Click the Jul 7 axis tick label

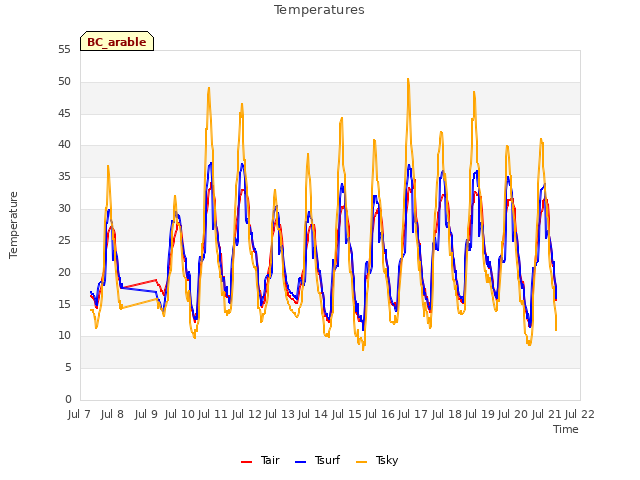(x=79, y=414)
